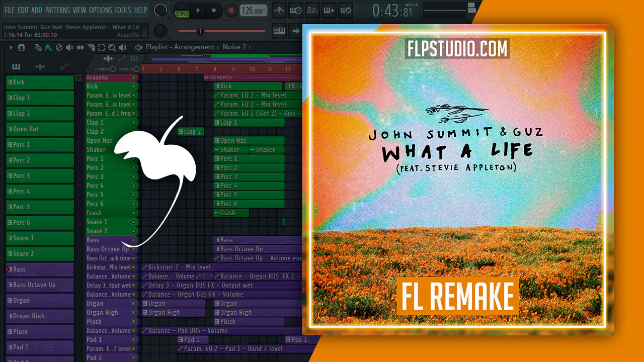Toggle the countdown before recording icon
The width and height of the screenshot is (644, 362).
pos(312,10)
